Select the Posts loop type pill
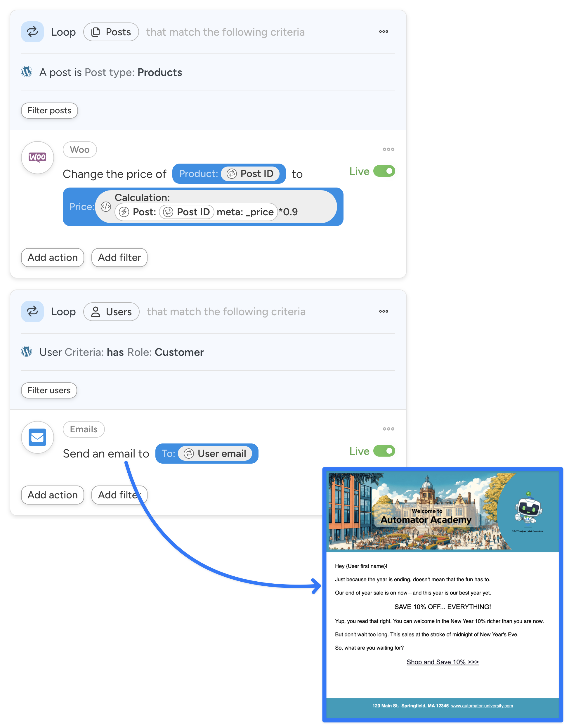 click(x=111, y=32)
